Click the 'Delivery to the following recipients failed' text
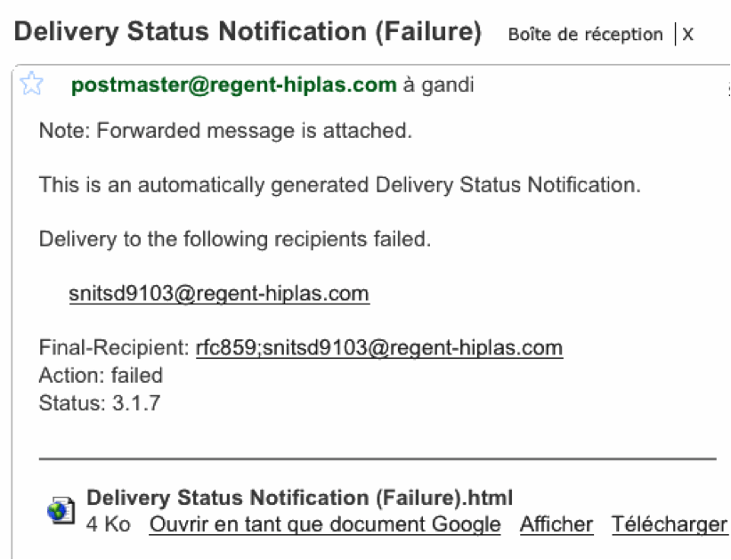Viewport: 731px width, 560px height. coord(235,239)
